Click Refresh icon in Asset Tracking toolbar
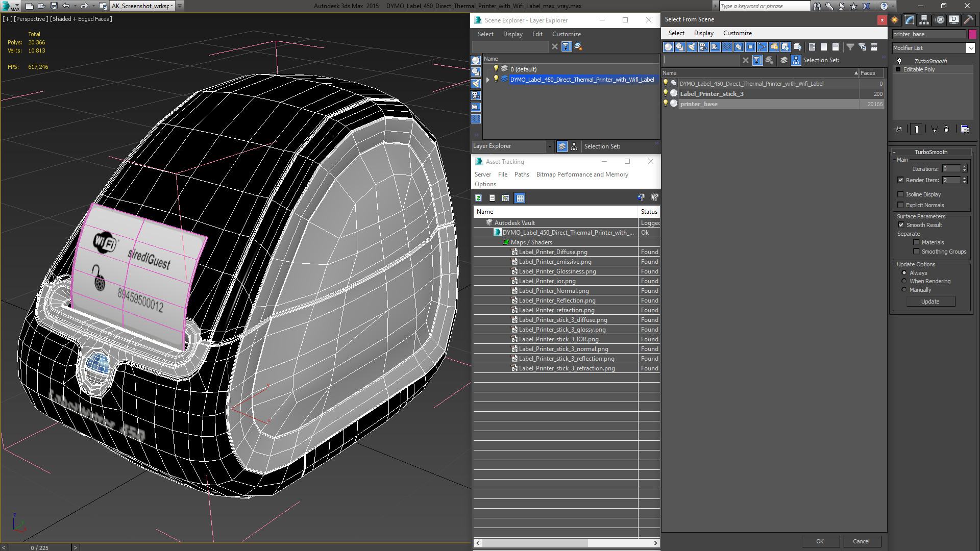 (478, 198)
